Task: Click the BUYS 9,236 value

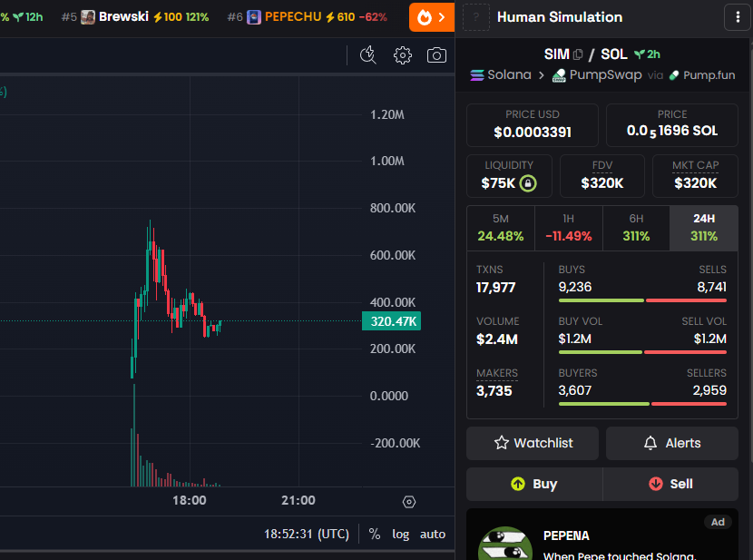Action: click(575, 287)
